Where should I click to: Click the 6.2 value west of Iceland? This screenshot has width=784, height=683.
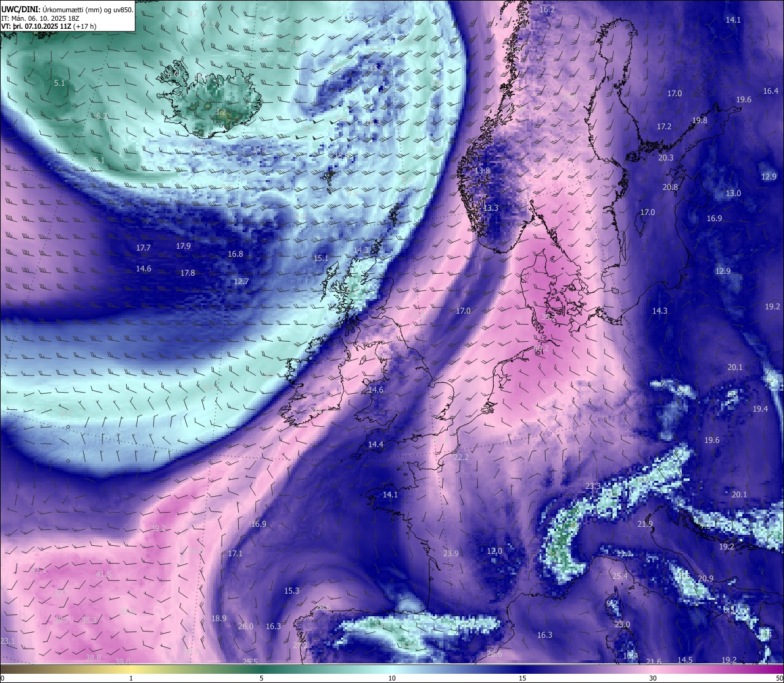pyautogui.click(x=102, y=116)
